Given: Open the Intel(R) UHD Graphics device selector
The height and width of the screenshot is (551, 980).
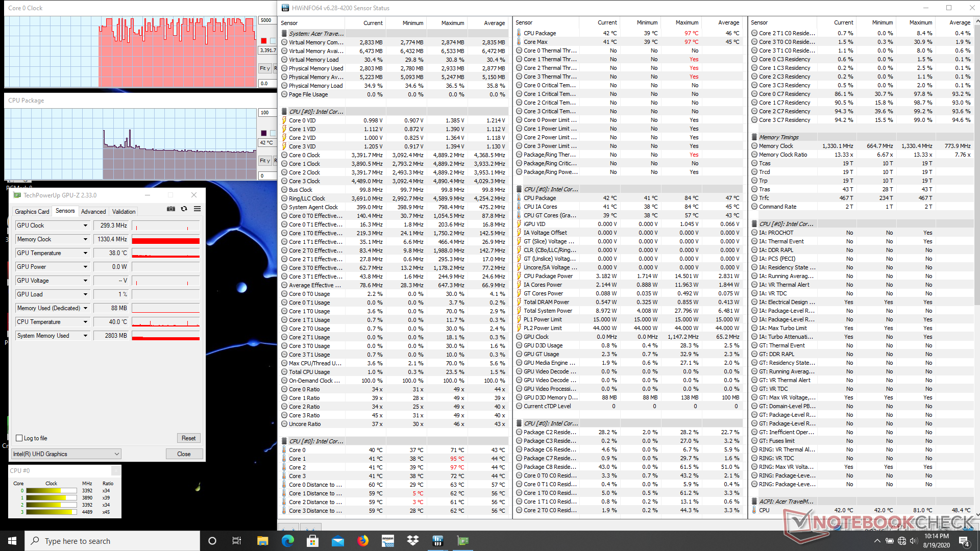Looking at the screenshot, I should [66, 454].
